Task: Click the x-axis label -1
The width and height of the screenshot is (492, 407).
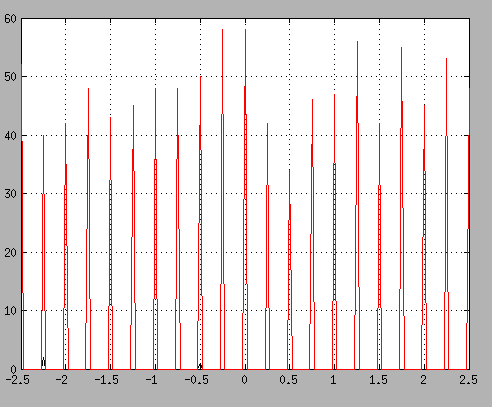Action: [x=151, y=380]
